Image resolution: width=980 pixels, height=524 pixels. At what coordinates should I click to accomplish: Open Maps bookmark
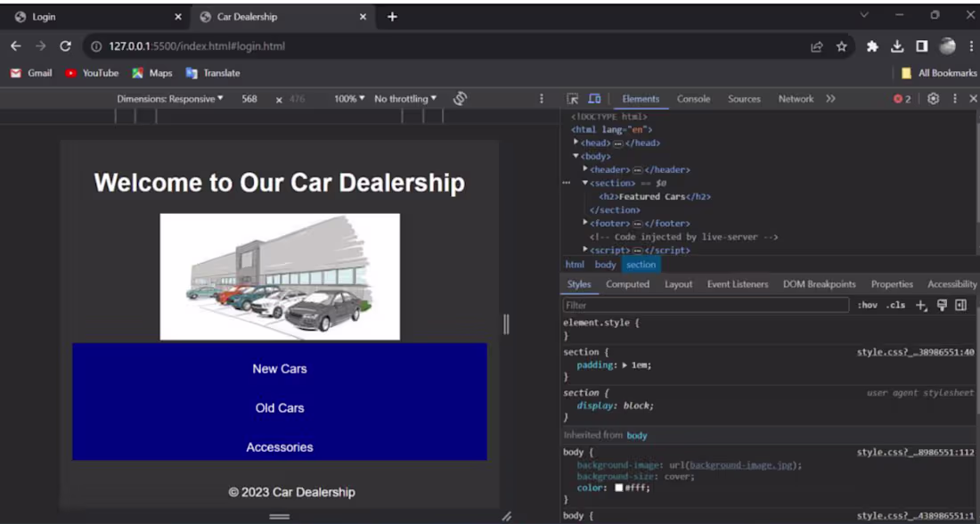click(151, 73)
